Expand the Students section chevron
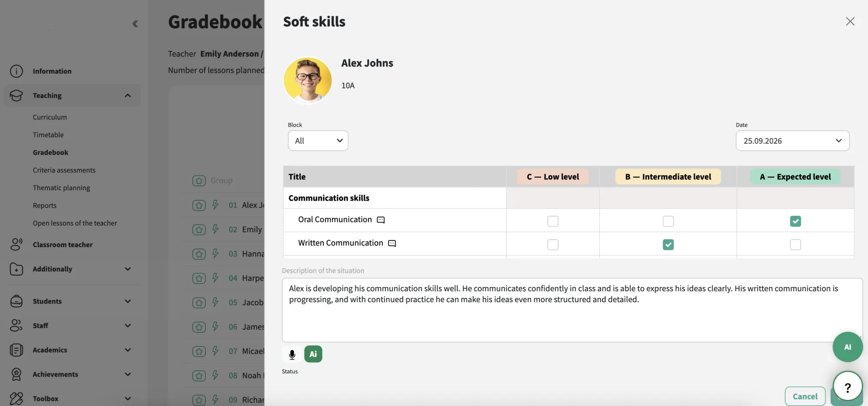The image size is (868, 406). pyautogui.click(x=128, y=301)
